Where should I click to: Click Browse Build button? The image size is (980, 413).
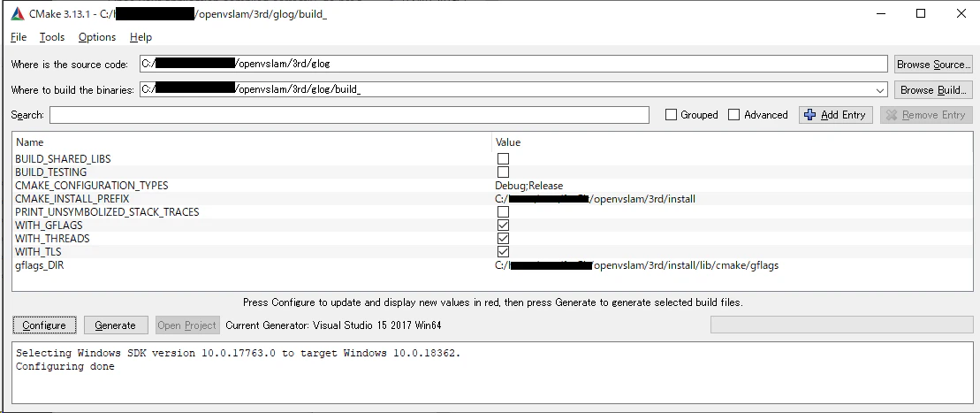(933, 90)
